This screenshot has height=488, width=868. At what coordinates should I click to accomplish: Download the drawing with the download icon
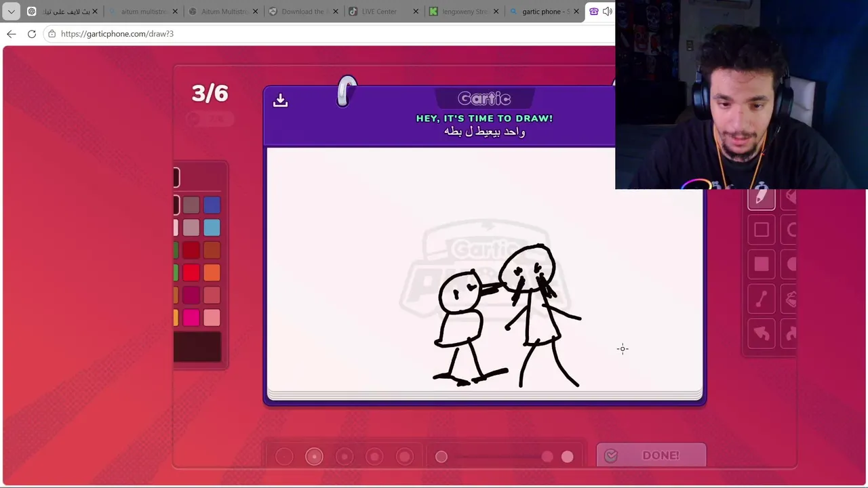click(280, 101)
